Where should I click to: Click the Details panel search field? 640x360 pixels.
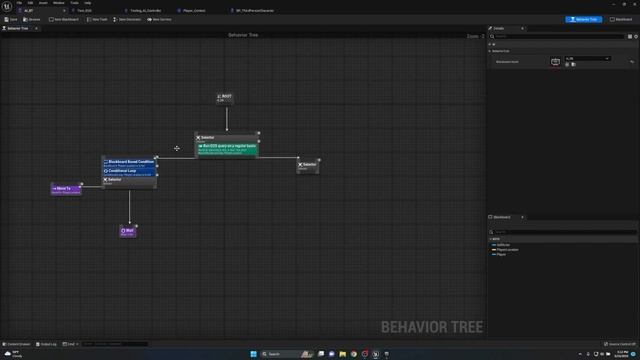point(557,36)
